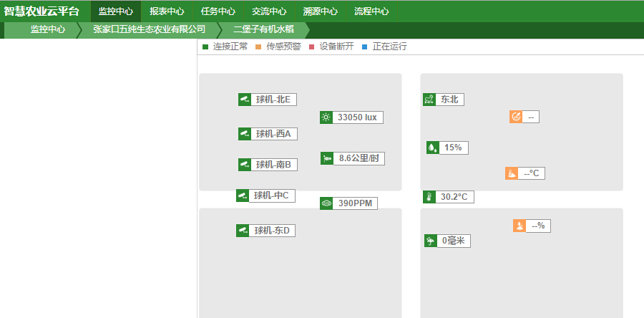This screenshot has width=644, height=318.
Task: Click the wind speed icon beside 8.6公里/时
Action: tap(327, 158)
